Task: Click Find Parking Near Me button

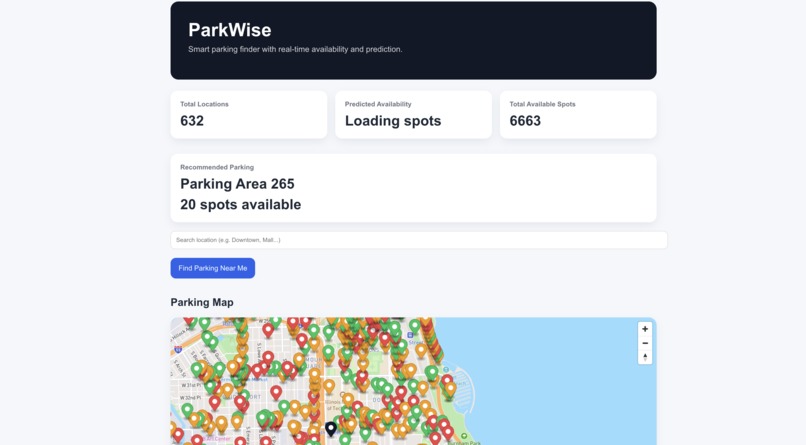Action: pyautogui.click(x=213, y=268)
